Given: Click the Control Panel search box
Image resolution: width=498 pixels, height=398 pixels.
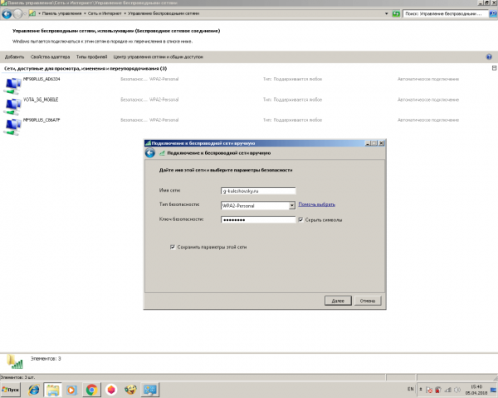Looking at the screenshot, I should click(x=445, y=14).
